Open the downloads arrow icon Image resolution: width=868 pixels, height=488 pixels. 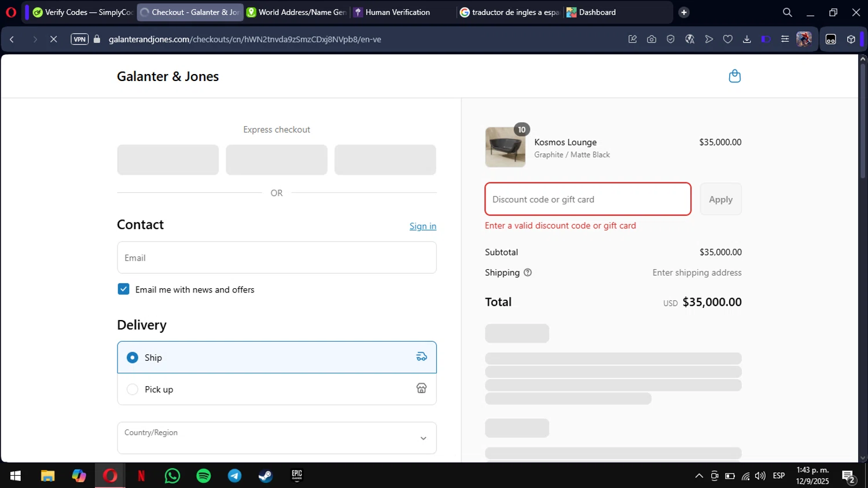(x=747, y=39)
